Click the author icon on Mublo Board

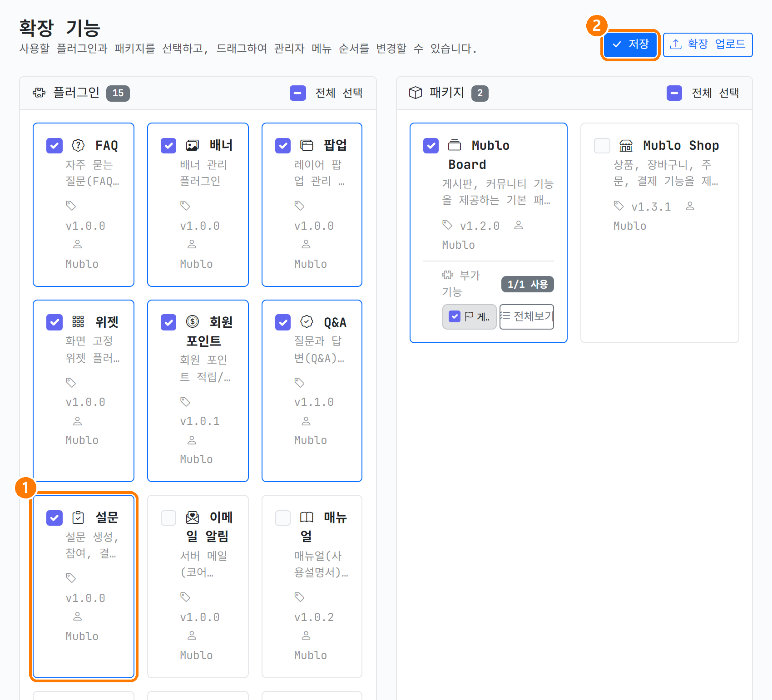pos(519,225)
